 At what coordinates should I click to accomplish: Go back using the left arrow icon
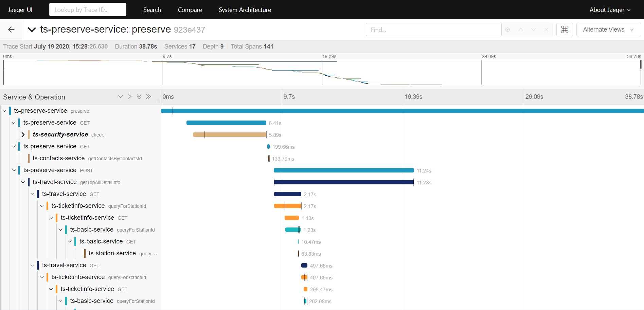point(11,30)
